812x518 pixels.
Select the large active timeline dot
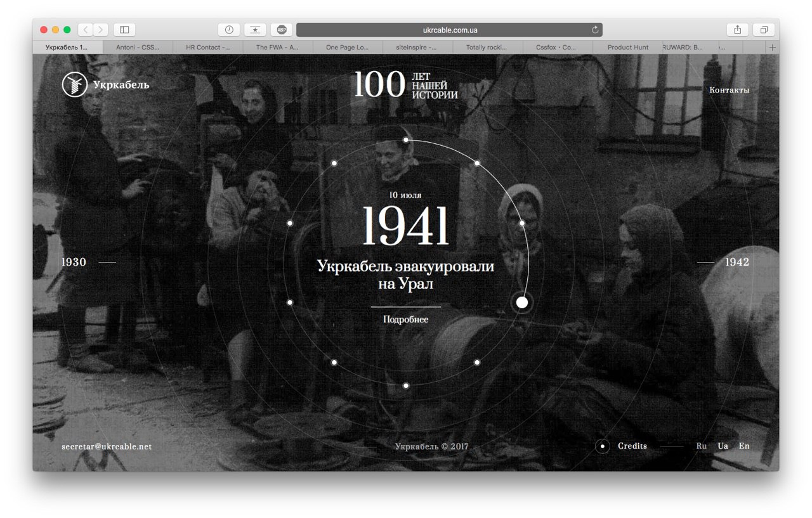click(521, 302)
